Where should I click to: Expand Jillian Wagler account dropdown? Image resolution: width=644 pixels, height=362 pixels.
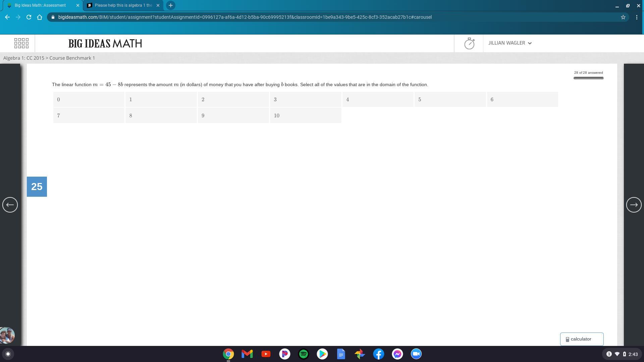click(x=510, y=43)
